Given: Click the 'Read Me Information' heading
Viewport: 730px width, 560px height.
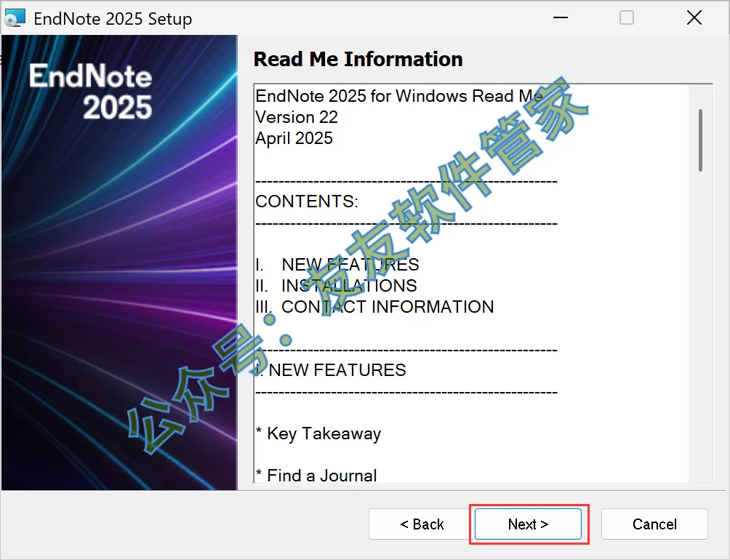Looking at the screenshot, I should (x=358, y=59).
